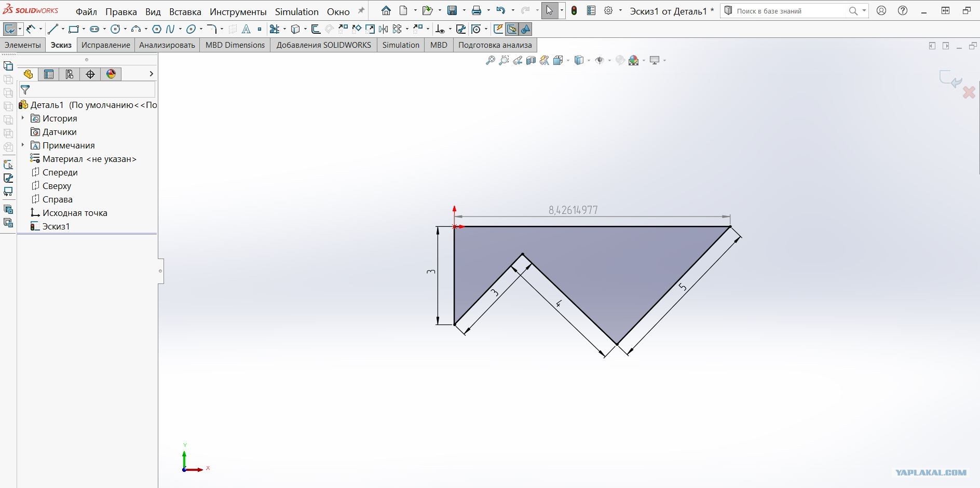Switch to the Элементы tab
Screen dimensions: 980x488
coord(23,45)
